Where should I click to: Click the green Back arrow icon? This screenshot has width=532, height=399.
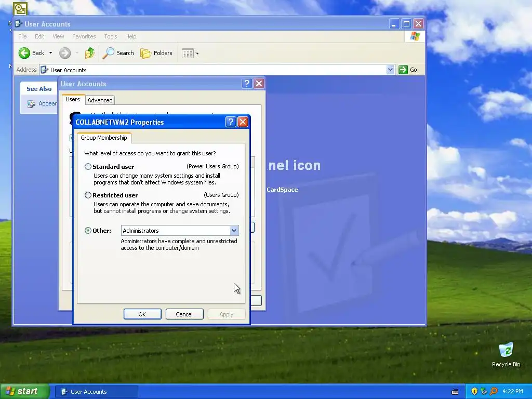click(x=24, y=53)
